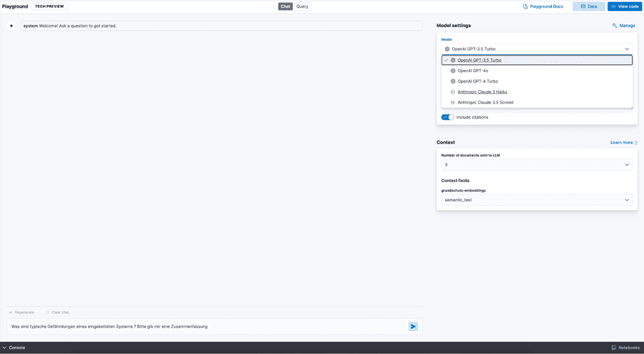644x354 pixels.
Task: Click the OpenAI logo beside GPT-4o
Action: click(x=453, y=71)
